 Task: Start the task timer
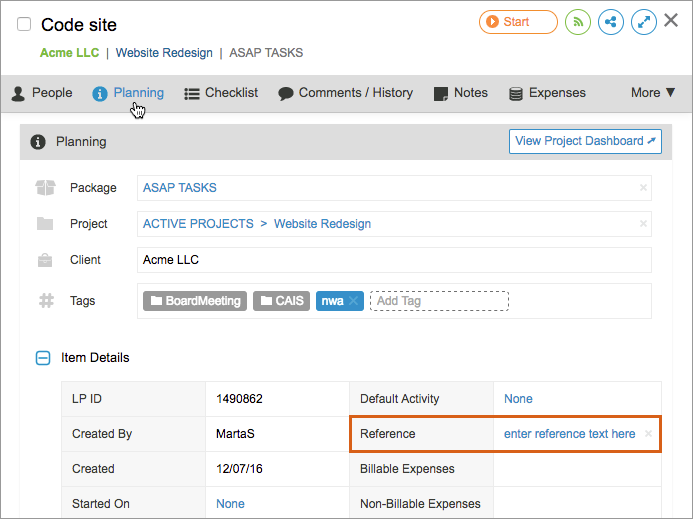point(518,22)
